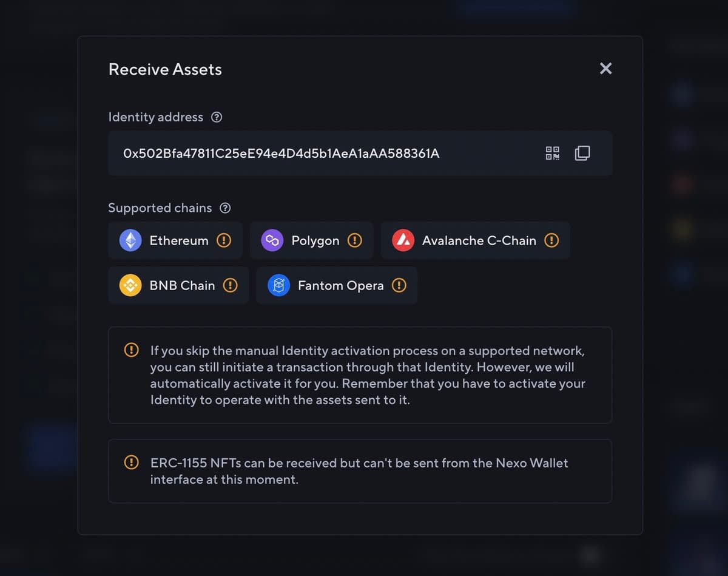Select the Polygon chain label
Viewport: 728px width, 576px height.
pos(315,240)
